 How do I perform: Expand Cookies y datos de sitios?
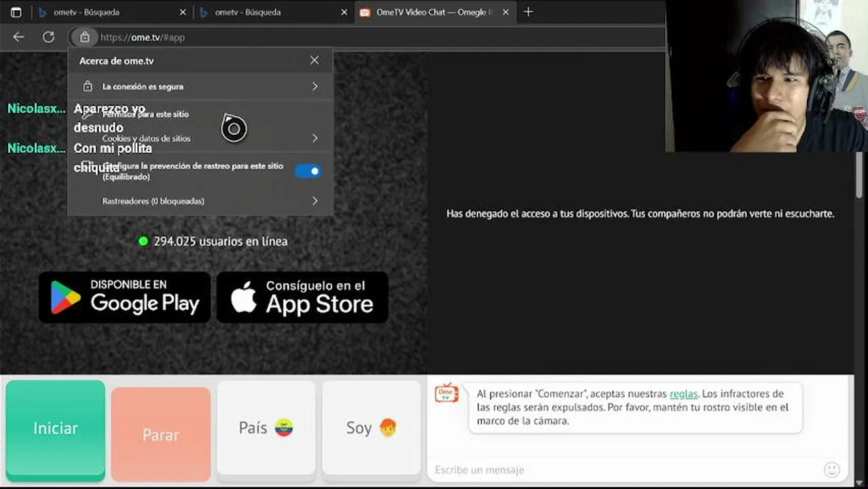click(x=200, y=139)
